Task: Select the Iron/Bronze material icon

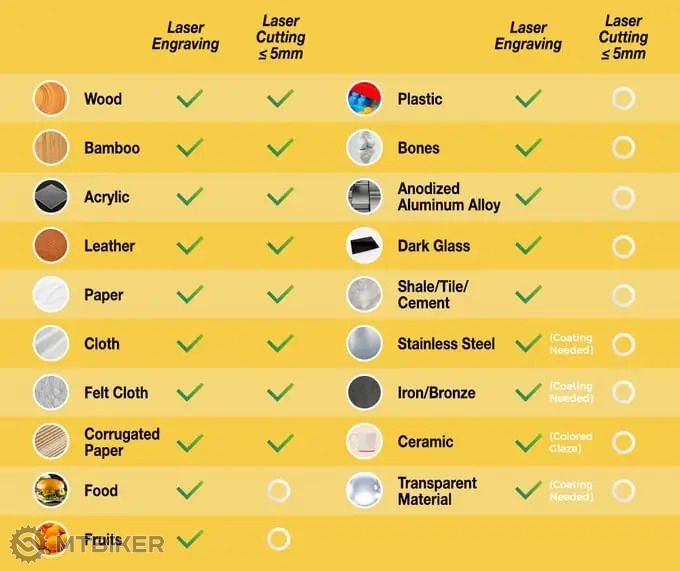Action: click(x=364, y=393)
